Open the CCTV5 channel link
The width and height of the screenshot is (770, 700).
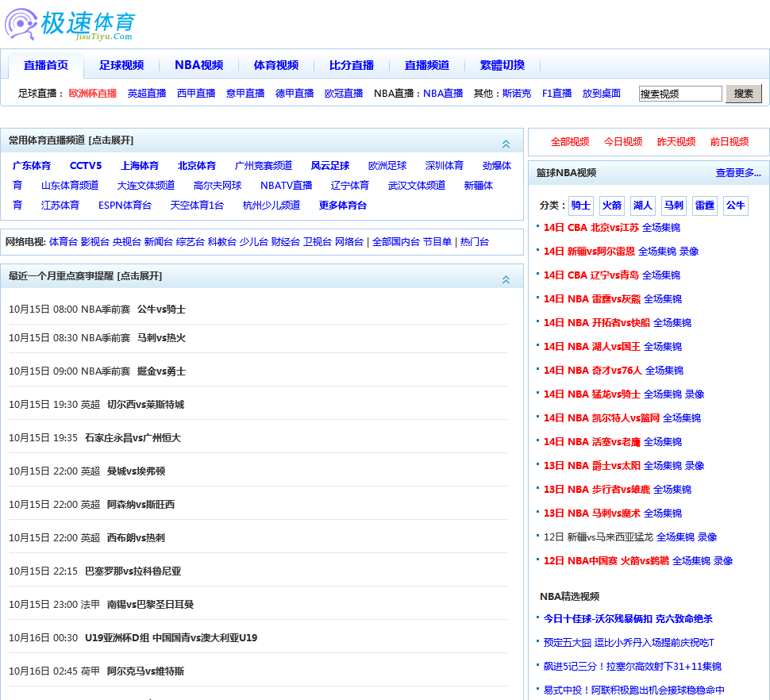[x=86, y=165]
